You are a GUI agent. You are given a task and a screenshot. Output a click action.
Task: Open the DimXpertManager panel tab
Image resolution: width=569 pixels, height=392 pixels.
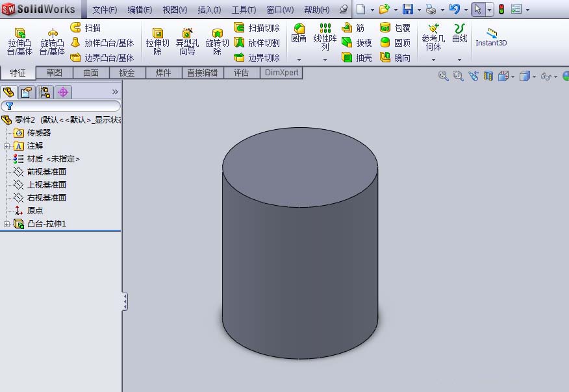63,92
